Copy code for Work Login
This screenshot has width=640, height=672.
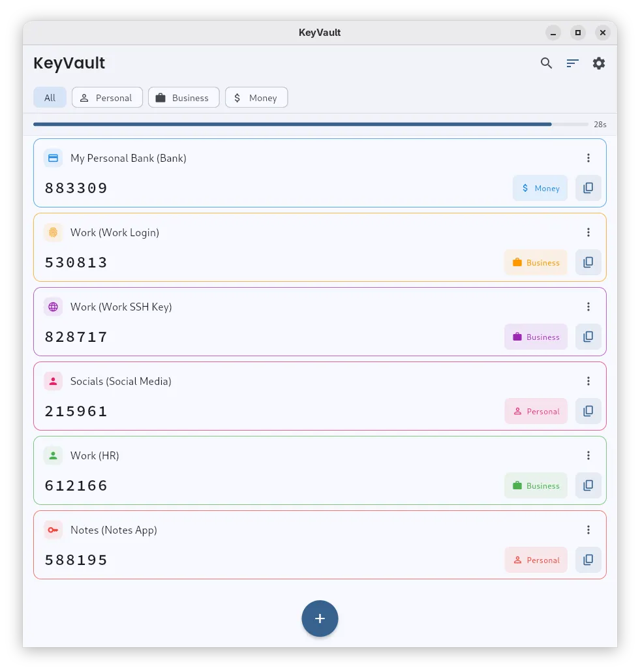588,262
